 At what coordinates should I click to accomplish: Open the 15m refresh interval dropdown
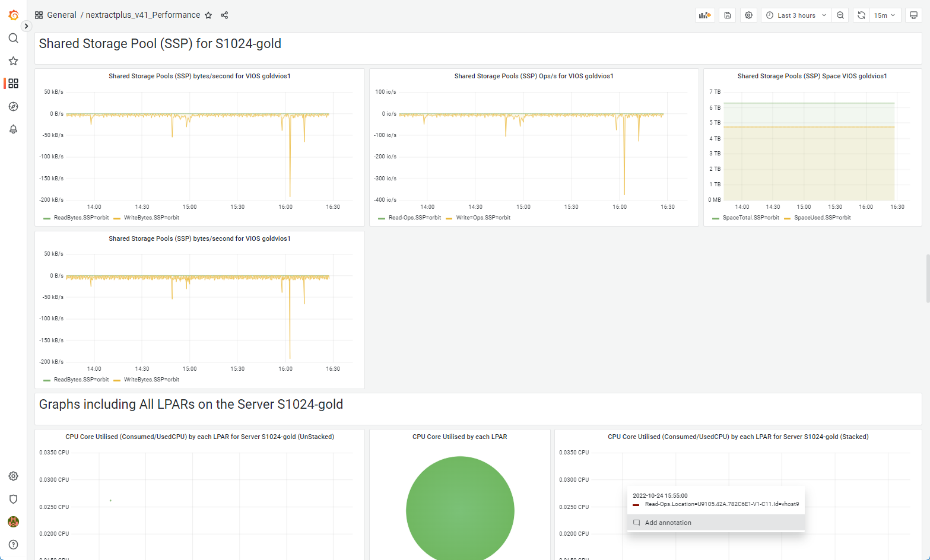(885, 15)
